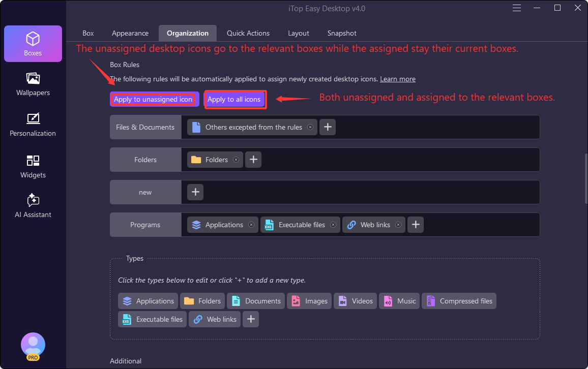Viewport: 588px width, 369px height.
Task: Select the Folders box label
Action: 145,160
